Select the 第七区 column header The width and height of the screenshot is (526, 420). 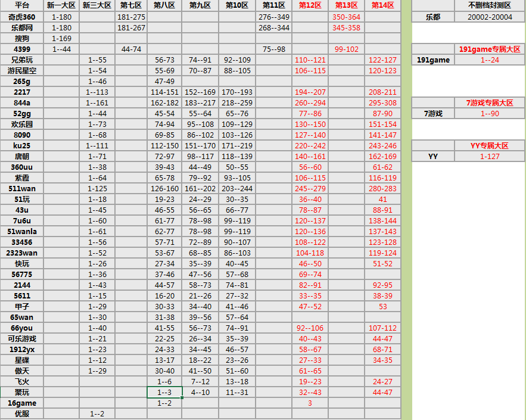coord(131,5)
